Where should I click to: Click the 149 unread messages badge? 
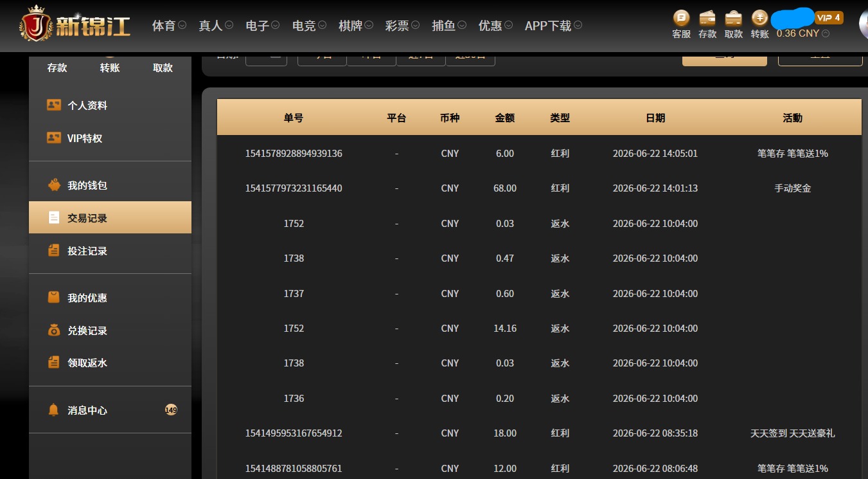pyautogui.click(x=171, y=410)
